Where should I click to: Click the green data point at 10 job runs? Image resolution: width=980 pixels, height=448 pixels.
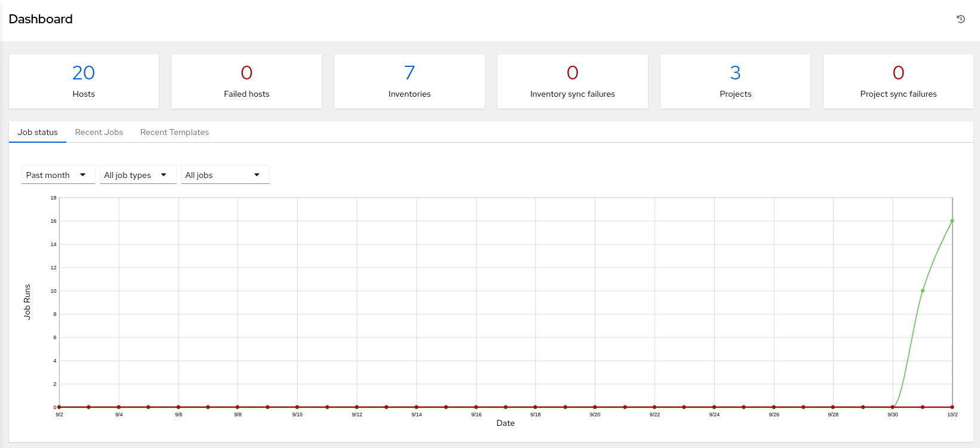tap(923, 291)
